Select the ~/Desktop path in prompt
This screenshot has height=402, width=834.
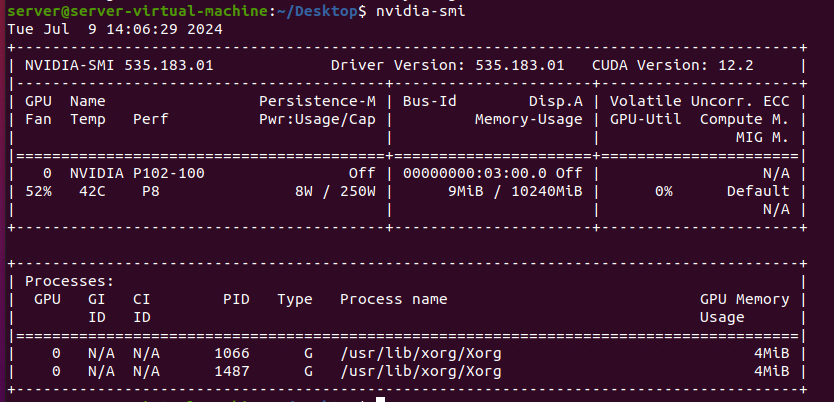[x=318, y=11]
